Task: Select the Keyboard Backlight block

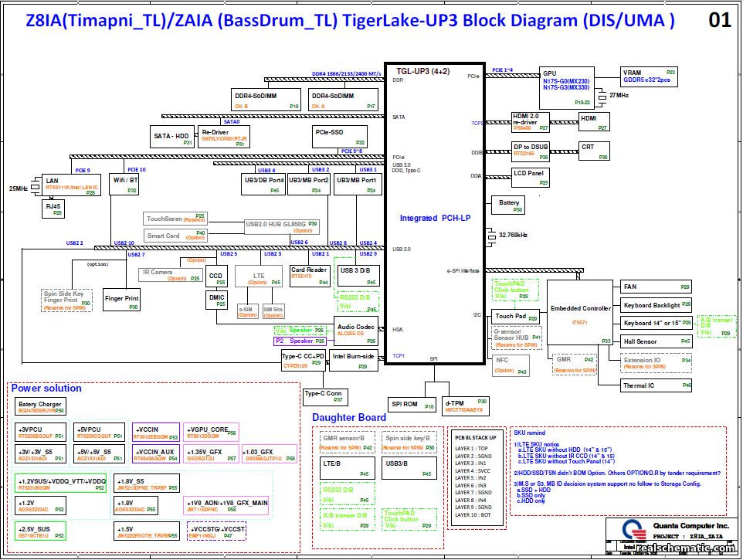Action: [656, 305]
